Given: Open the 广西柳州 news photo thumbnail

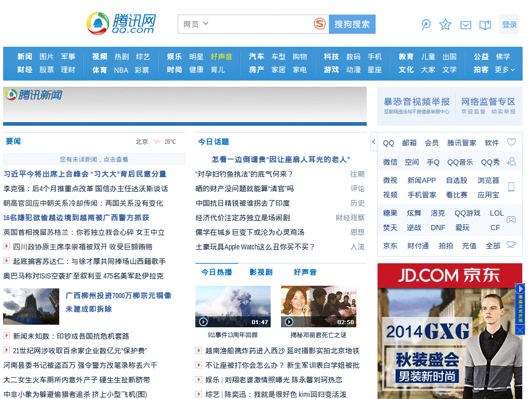Looking at the screenshot, I should point(31,307).
